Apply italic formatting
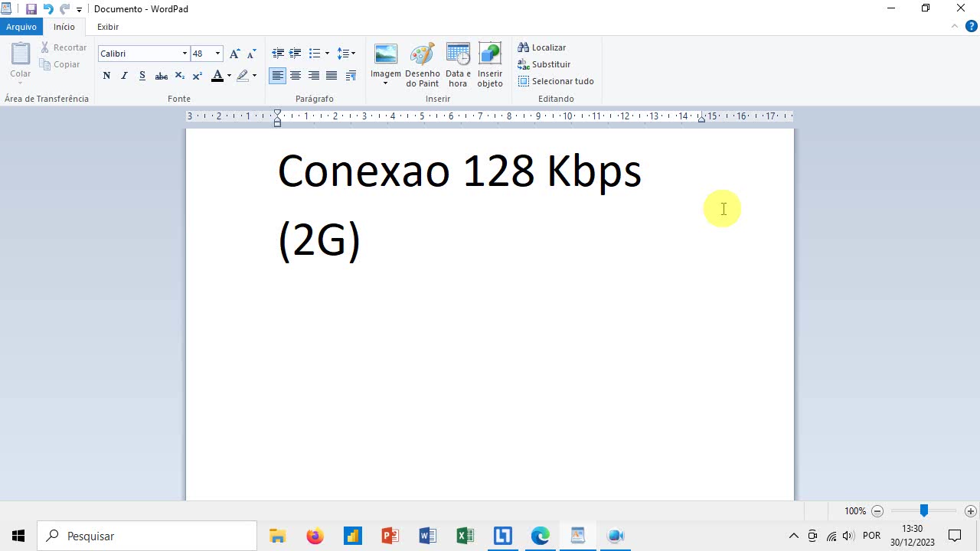 pyautogui.click(x=124, y=75)
